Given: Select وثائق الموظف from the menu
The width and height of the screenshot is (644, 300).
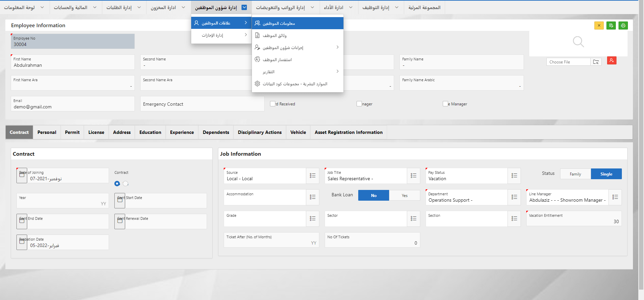Looking at the screenshot, I should click(274, 36).
